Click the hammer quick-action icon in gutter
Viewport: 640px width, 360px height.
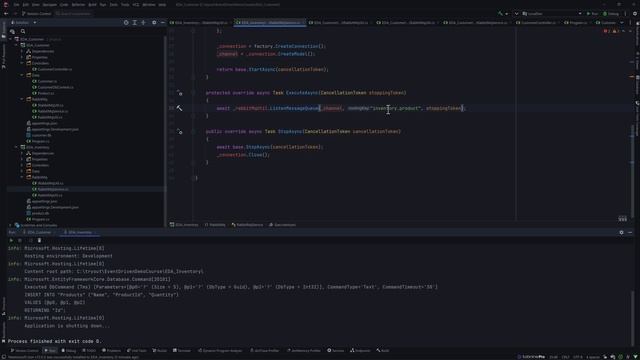[179, 108]
